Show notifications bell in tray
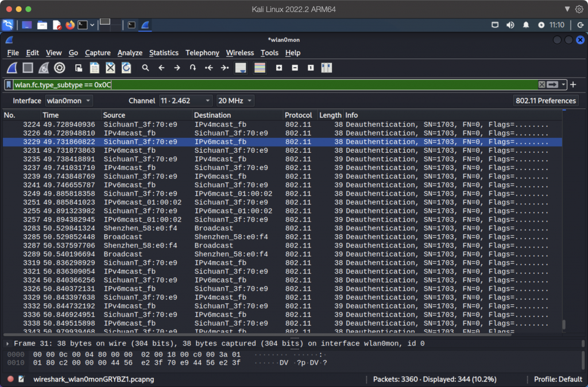Viewport: 588px width, 387px height. [x=526, y=25]
